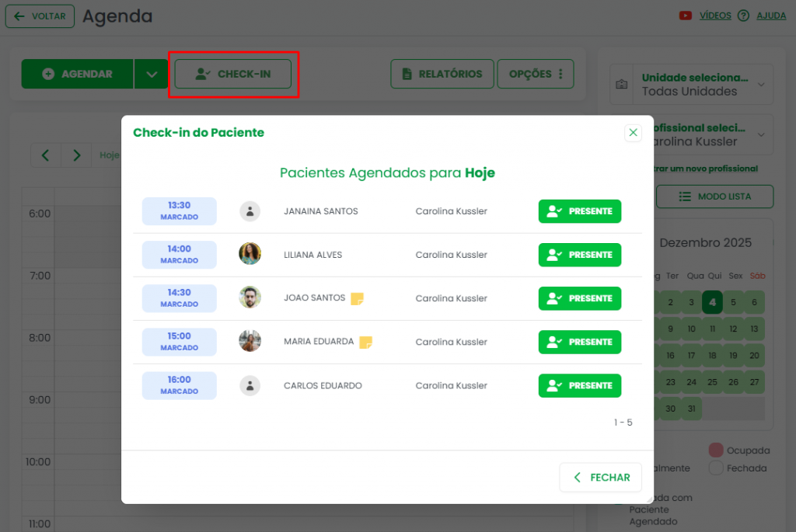This screenshot has height=532, width=796.
Task: Mark Carlos Eduardo as Presente
Action: pos(579,385)
